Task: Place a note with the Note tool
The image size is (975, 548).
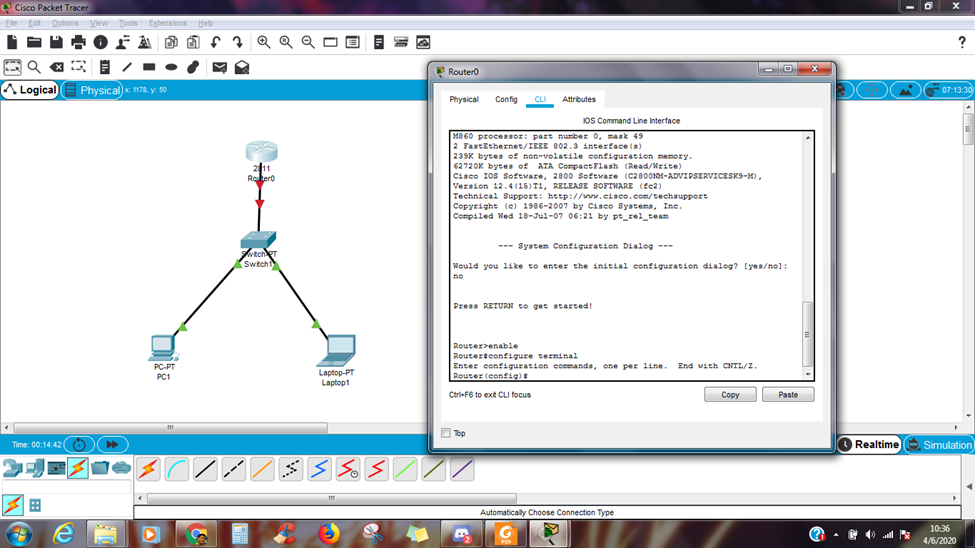Action: (x=104, y=67)
